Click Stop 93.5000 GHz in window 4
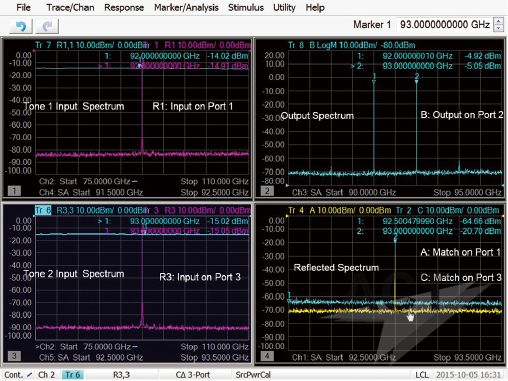508x381 pixels. [x=467, y=357]
